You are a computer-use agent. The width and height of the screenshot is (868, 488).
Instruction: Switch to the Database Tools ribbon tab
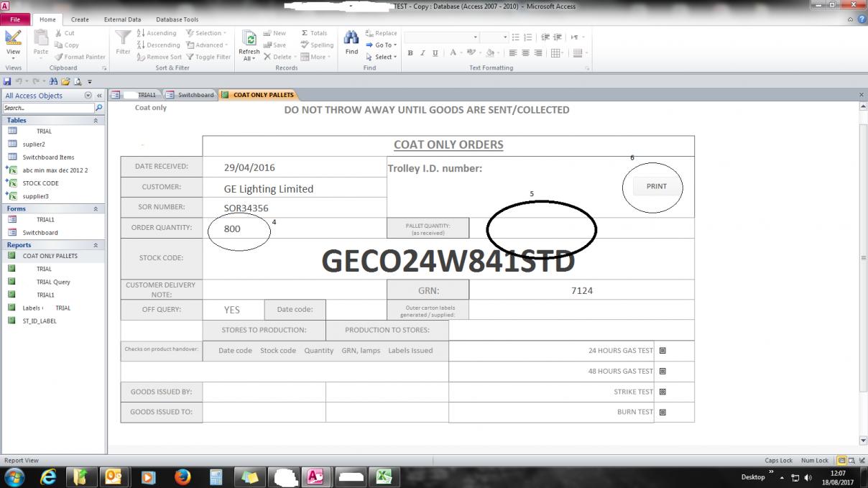click(177, 19)
